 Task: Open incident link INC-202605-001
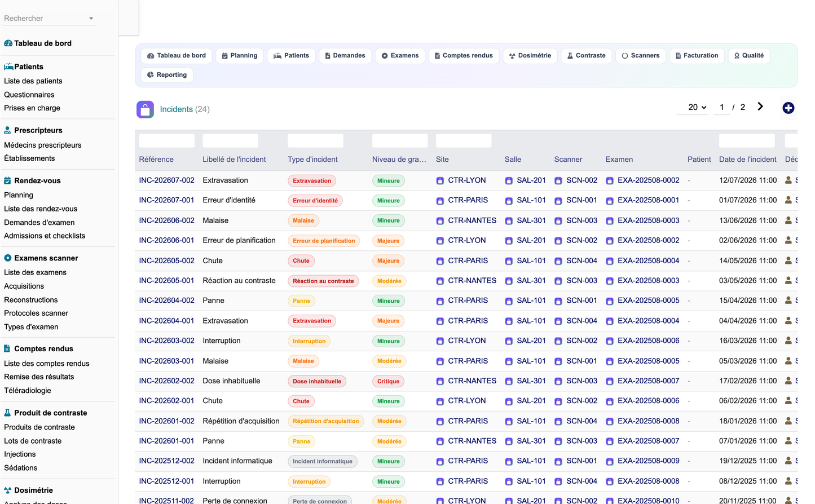[x=166, y=281]
